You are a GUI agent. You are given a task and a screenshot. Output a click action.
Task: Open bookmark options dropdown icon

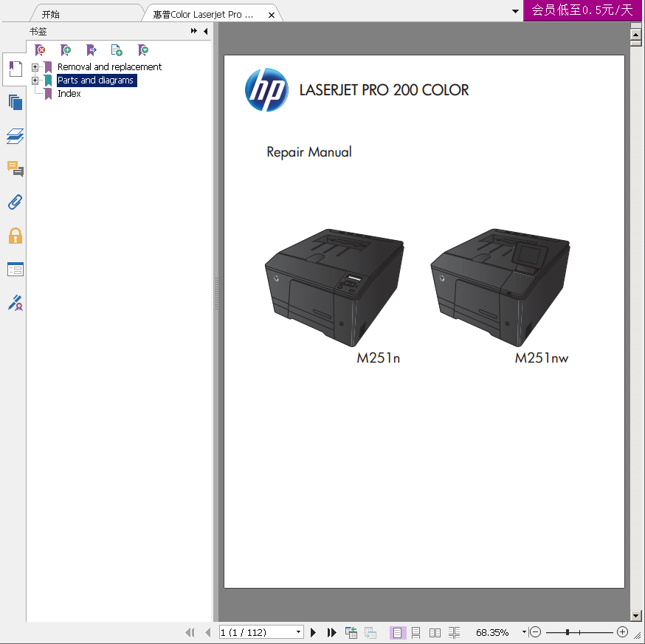coord(143,50)
